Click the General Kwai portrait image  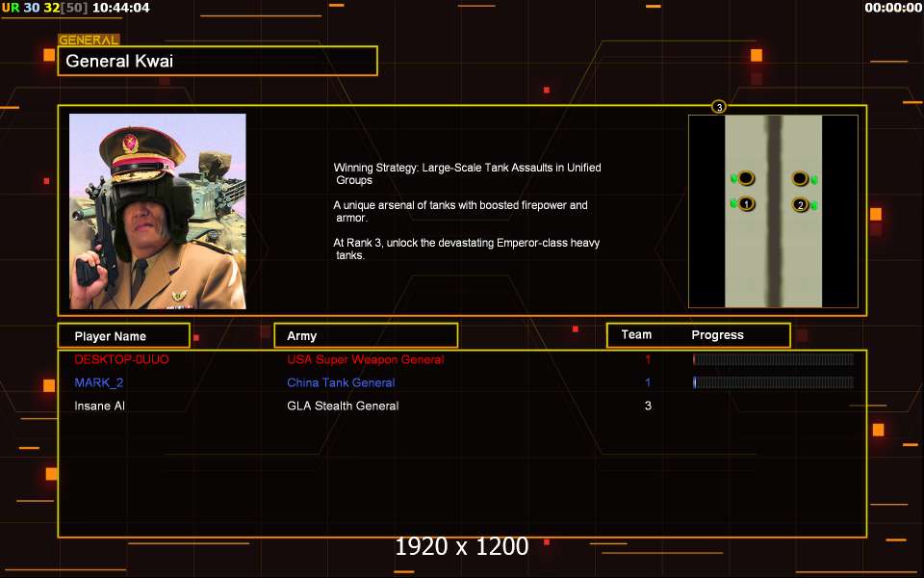point(157,211)
